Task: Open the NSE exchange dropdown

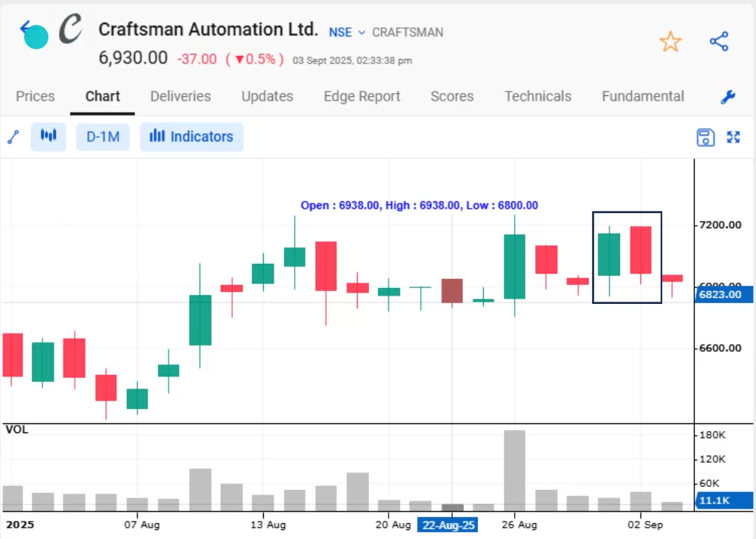Action: (347, 33)
